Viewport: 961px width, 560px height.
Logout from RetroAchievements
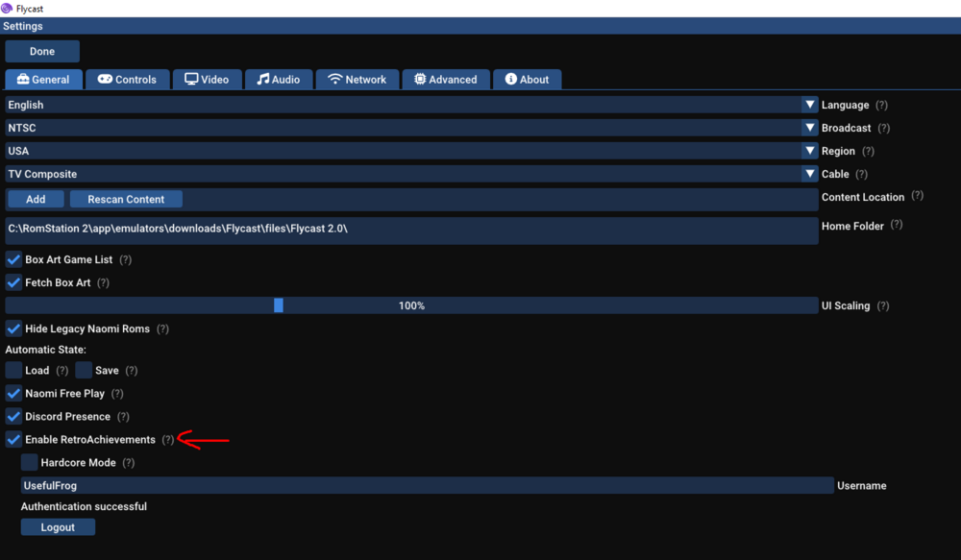(x=58, y=526)
